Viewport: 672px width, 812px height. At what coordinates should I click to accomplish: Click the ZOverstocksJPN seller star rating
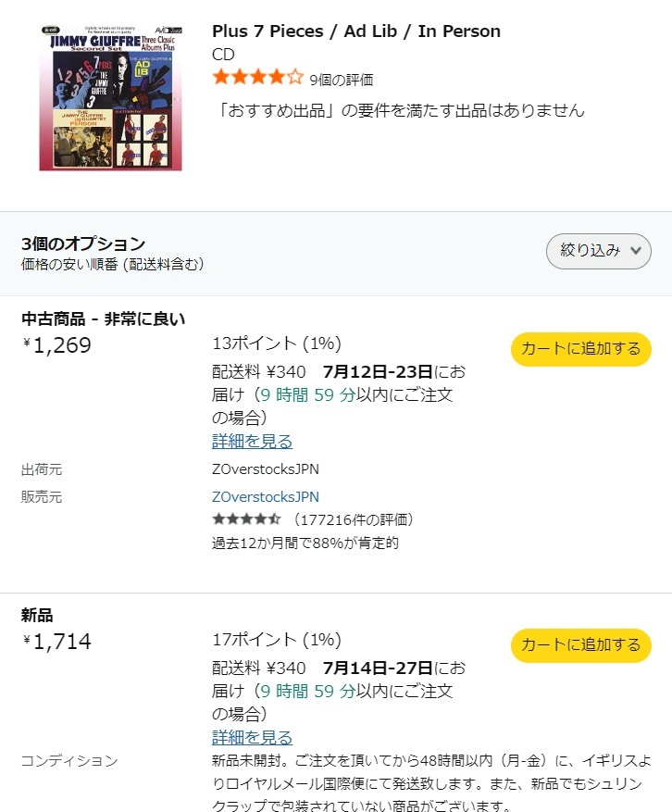pos(246,519)
